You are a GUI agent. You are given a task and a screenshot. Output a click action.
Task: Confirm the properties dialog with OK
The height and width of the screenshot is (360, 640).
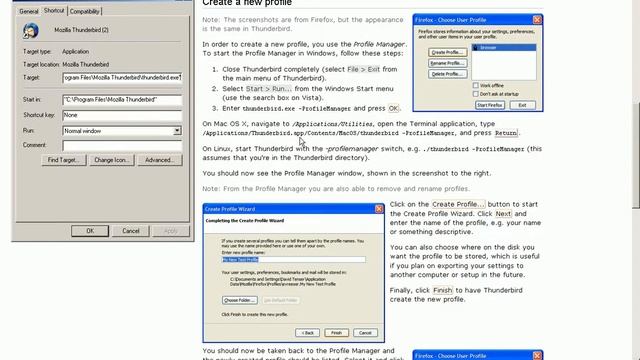click(90, 231)
